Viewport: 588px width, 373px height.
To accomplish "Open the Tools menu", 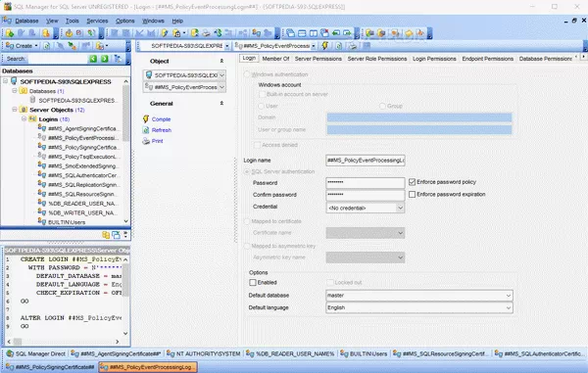I will point(72,21).
